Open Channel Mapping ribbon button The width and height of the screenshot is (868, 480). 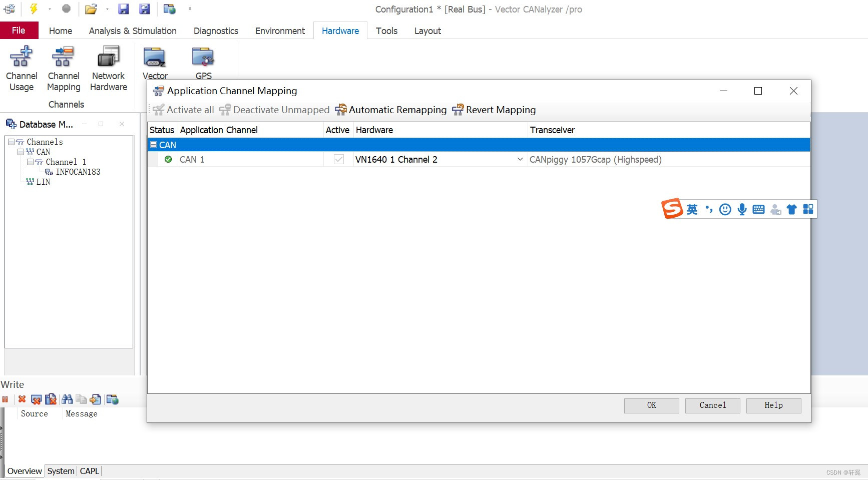point(64,69)
